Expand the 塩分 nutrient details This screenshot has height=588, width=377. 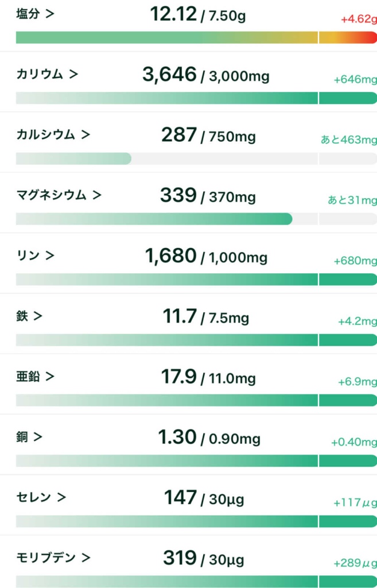click(x=35, y=14)
